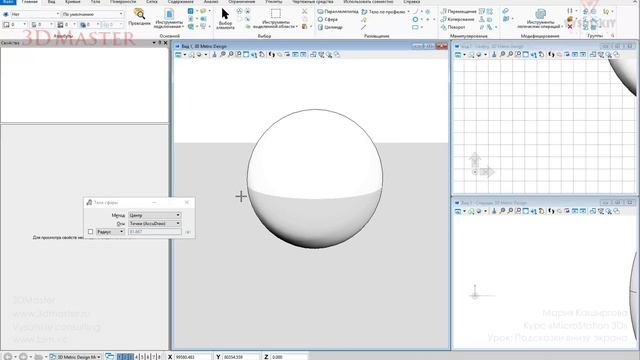
Task: Switch to the Вид ribbon tab
Action: click(x=51, y=2)
